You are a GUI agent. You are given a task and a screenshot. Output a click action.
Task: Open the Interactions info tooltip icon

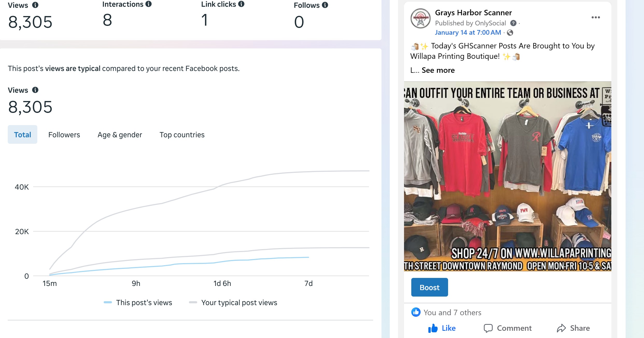tap(148, 4)
